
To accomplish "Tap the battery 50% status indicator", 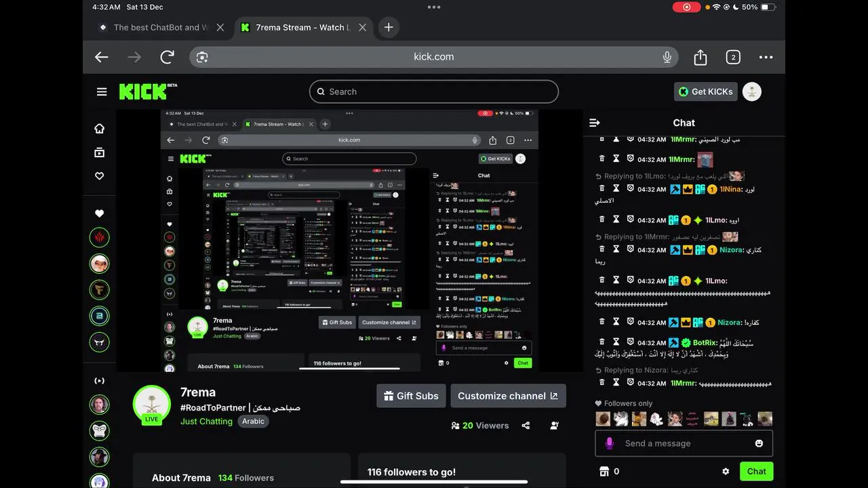I will coord(758,7).
